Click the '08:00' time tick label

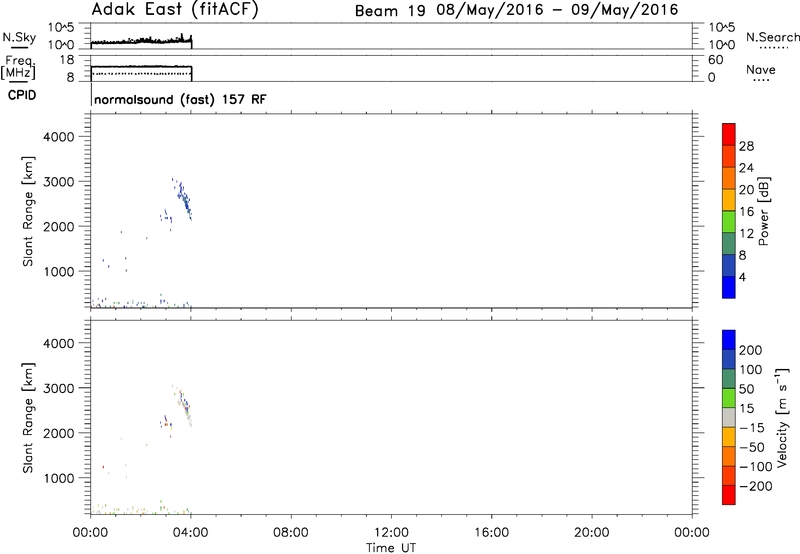click(x=291, y=533)
